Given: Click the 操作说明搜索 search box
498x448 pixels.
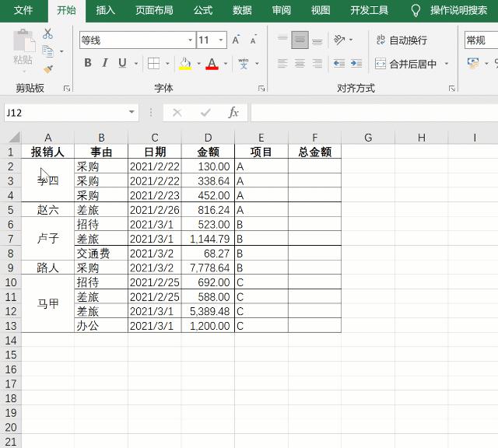Looking at the screenshot, I should point(458,10).
